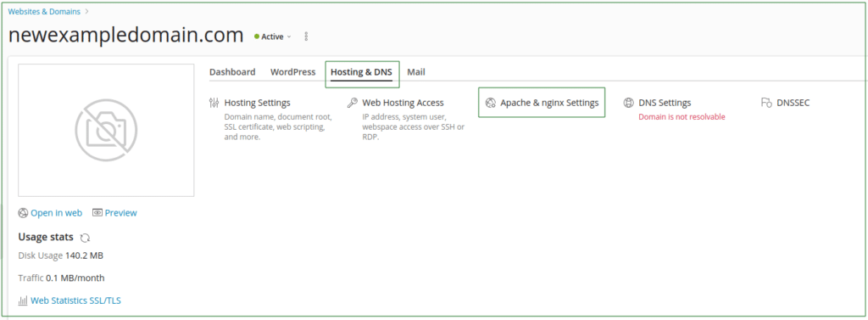Screen dimensions: 868x320
Task: Click the DNS Settings globe icon
Action: click(628, 103)
